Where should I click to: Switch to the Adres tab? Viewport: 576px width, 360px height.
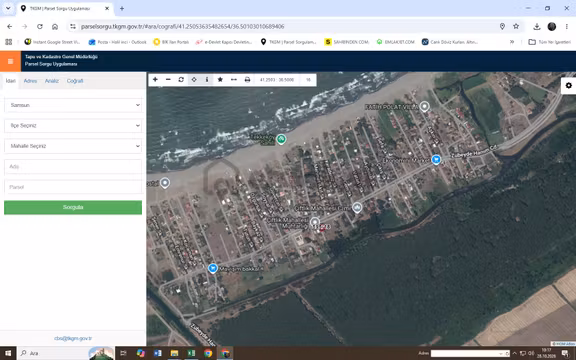[30, 81]
